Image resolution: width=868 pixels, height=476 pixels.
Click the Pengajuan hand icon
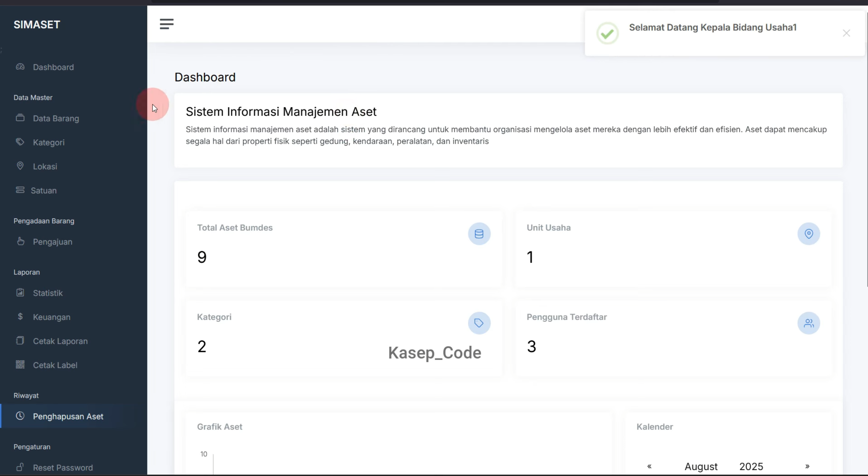pyautogui.click(x=20, y=241)
